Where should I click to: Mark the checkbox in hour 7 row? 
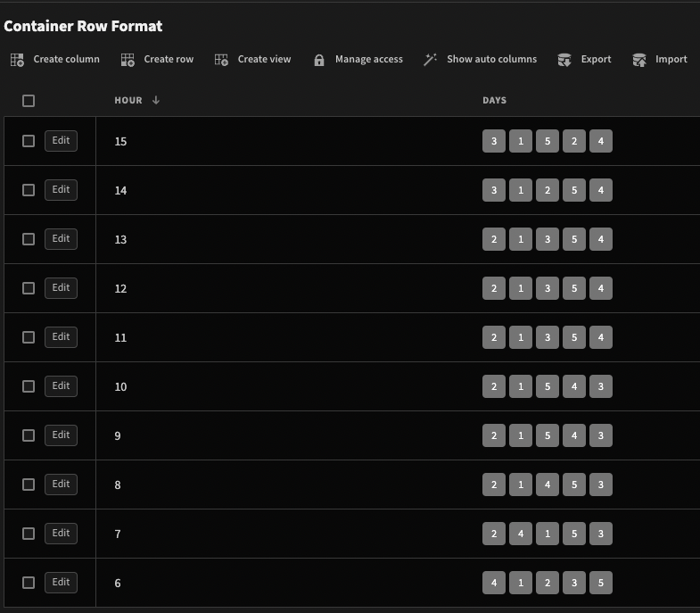[x=29, y=534]
